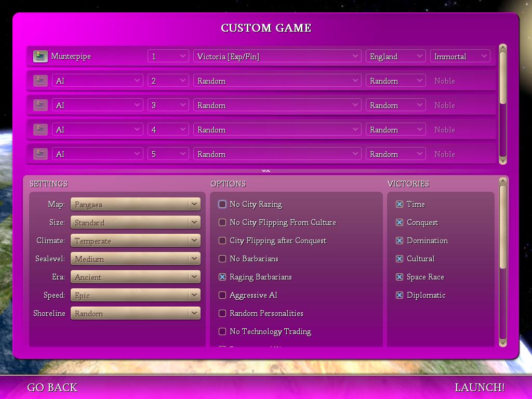Click the settings panel scrollbar down arrow
Viewport: 532px width, 399px height.
(503, 343)
